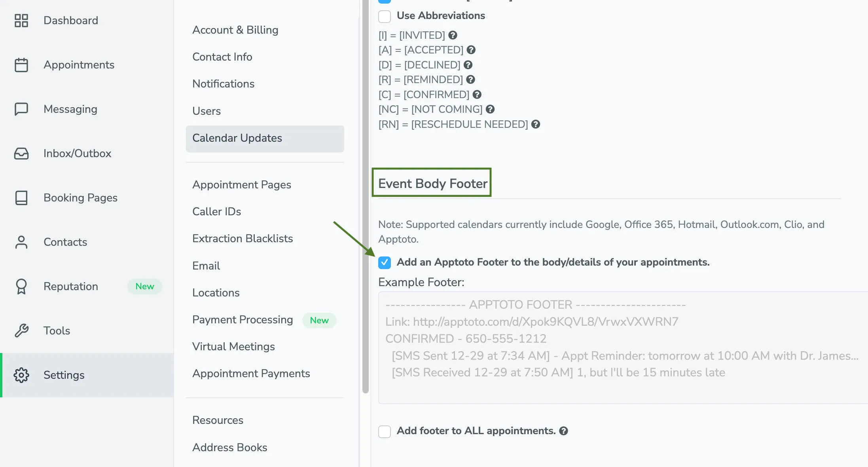The height and width of the screenshot is (467, 868).
Task: Open Reputation via the badge icon
Action: 21,286
